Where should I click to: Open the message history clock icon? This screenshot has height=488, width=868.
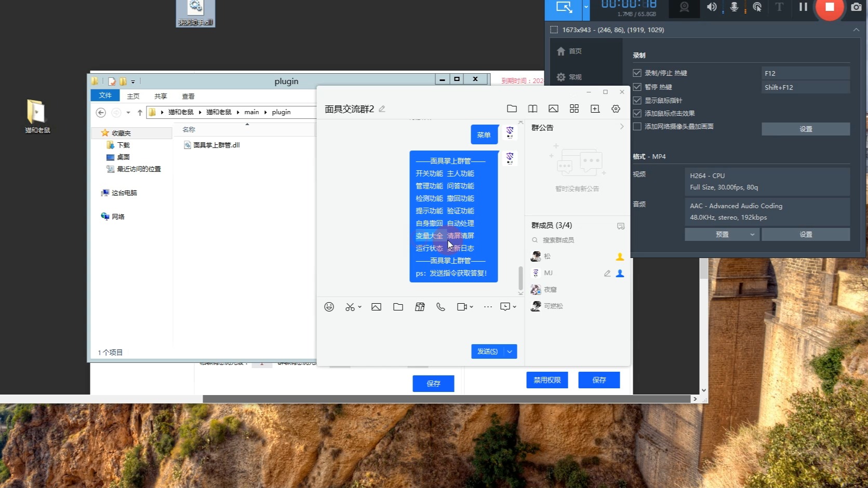(505, 307)
